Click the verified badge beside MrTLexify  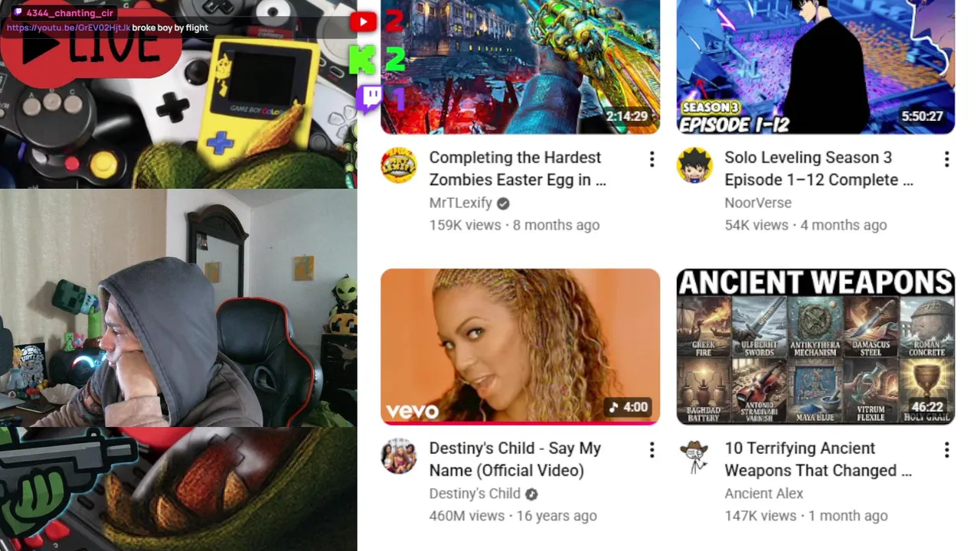click(503, 204)
